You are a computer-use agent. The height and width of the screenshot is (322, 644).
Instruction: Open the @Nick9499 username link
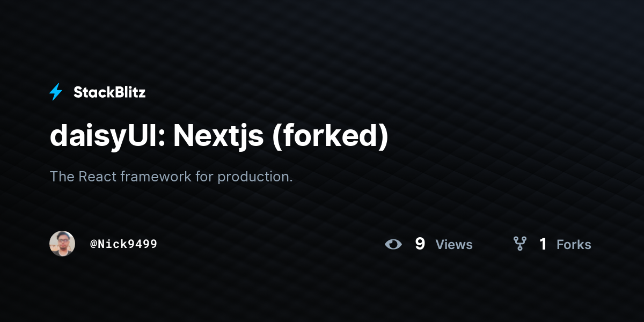[123, 244]
